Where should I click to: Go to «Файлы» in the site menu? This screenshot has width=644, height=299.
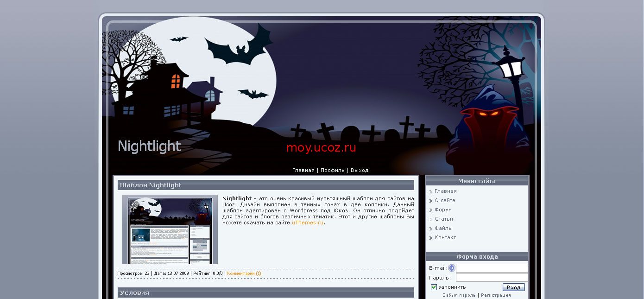[x=443, y=228]
